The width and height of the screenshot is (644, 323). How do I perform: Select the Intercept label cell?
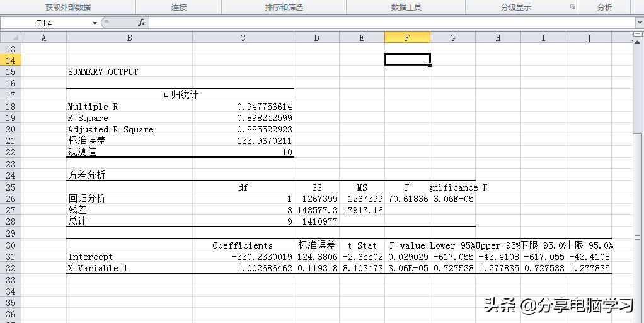[129, 257]
